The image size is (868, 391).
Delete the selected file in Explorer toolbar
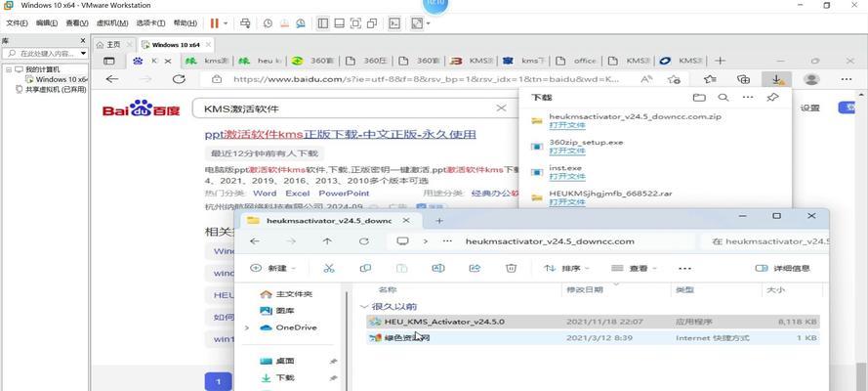click(x=511, y=268)
